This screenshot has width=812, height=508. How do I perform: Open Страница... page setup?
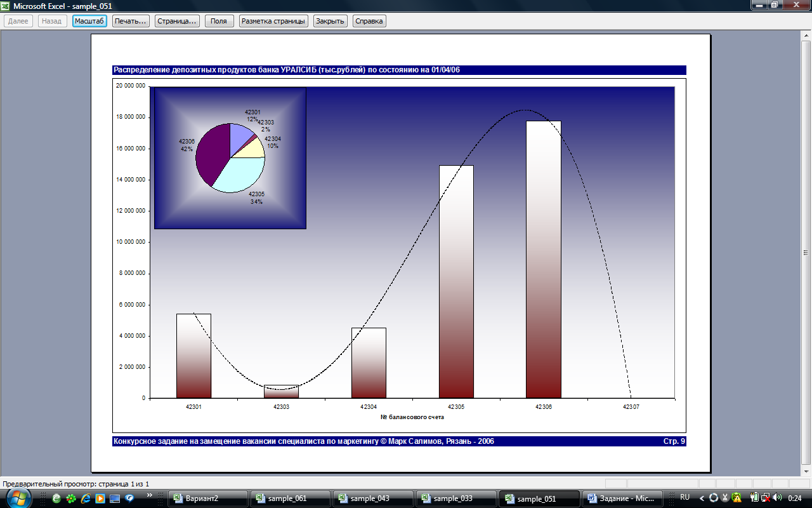[177, 21]
